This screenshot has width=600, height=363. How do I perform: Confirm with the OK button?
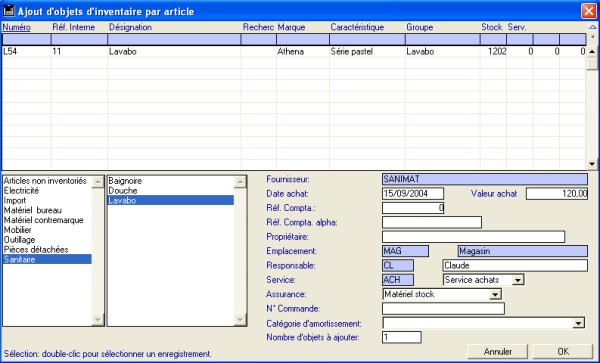coord(563,352)
